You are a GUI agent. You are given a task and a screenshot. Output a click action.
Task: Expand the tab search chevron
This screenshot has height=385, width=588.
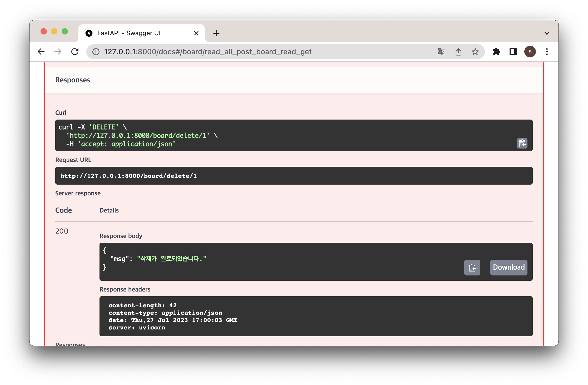[547, 33]
